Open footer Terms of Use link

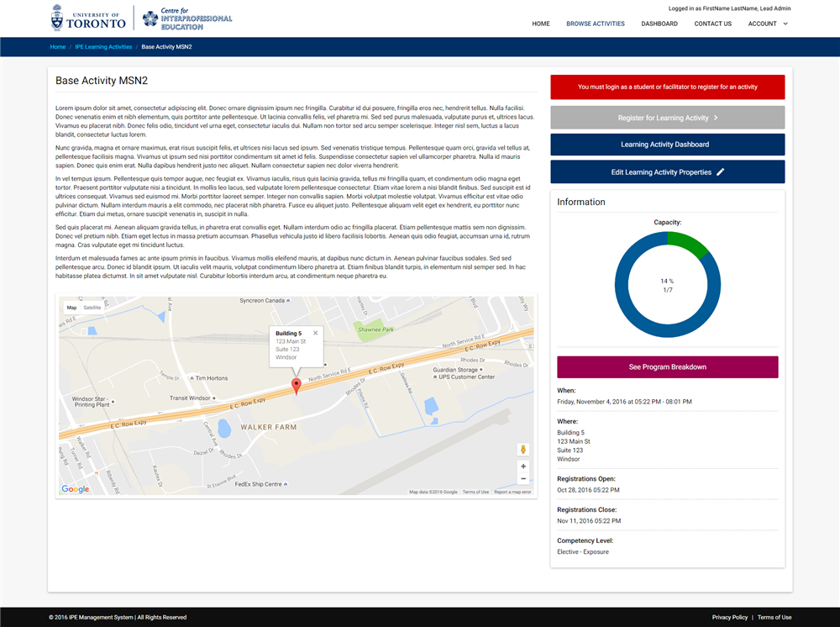click(x=774, y=618)
